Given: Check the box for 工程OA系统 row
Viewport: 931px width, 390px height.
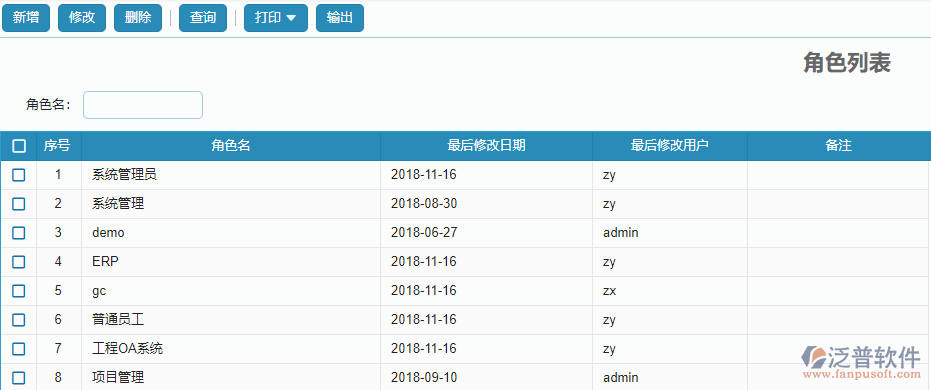Looking at the screenshot, I should point(19,349).
